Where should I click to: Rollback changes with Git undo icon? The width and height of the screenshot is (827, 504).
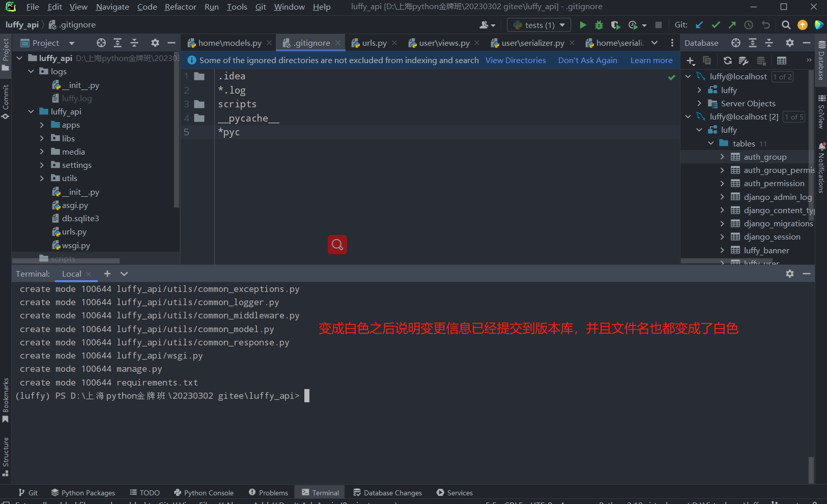click(765, 25)
